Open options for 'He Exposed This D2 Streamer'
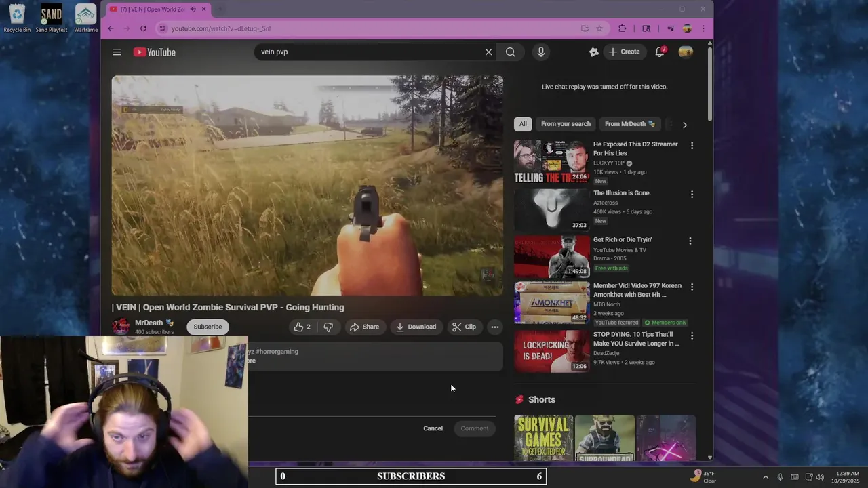 click(x=692, y=146)
